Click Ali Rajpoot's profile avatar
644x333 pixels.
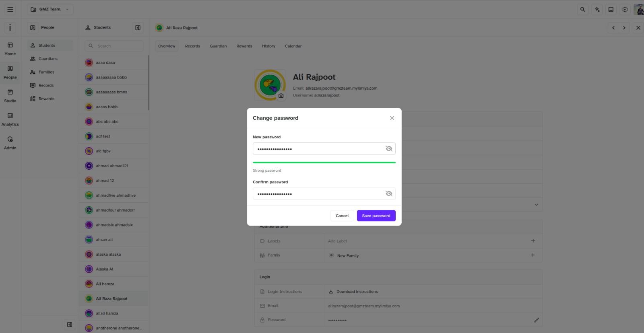270,85
